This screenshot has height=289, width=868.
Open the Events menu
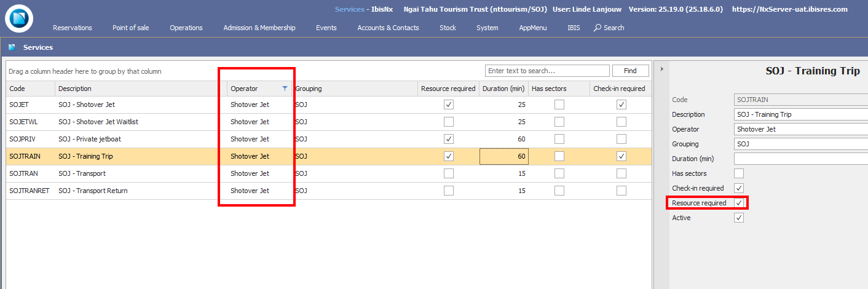click(x=326, y=28)
